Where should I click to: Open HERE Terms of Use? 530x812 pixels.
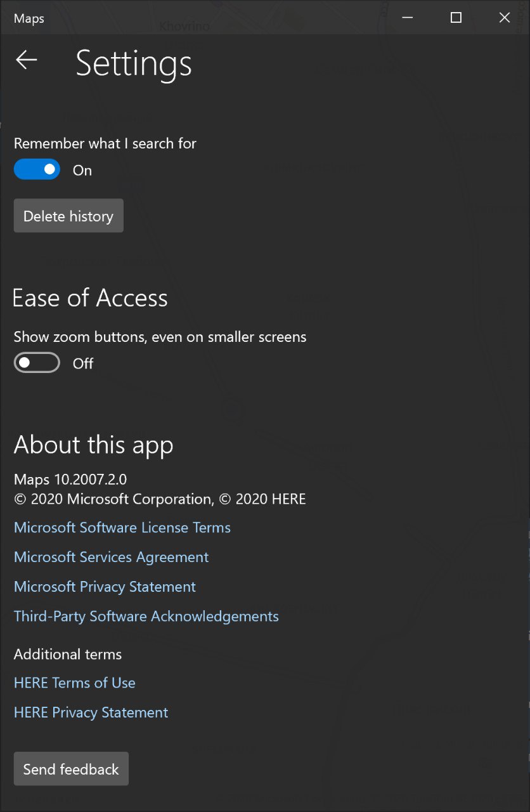75,683
